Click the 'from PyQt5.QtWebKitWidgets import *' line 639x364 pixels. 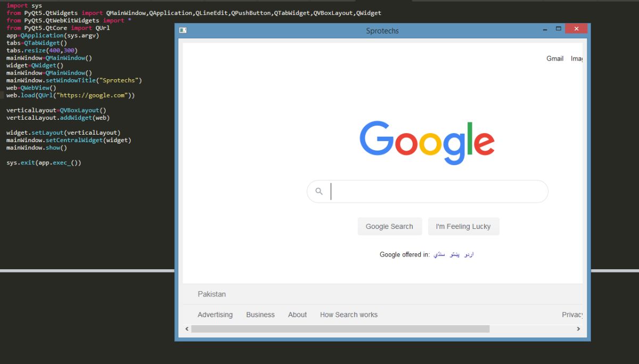point(69,21)
